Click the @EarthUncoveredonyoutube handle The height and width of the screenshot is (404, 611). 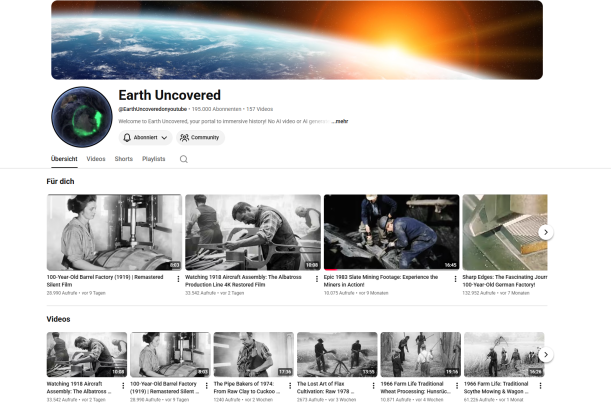click(x=153, y=109)
